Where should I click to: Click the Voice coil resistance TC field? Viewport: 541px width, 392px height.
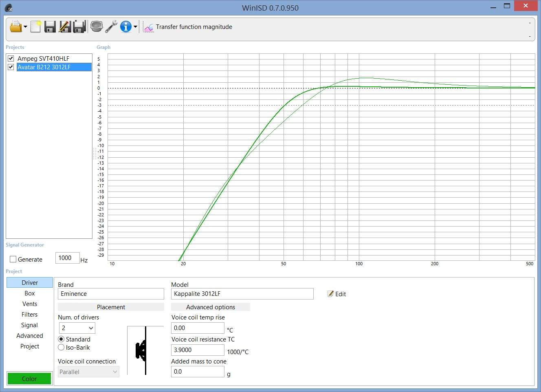click(x=198, y=350)
